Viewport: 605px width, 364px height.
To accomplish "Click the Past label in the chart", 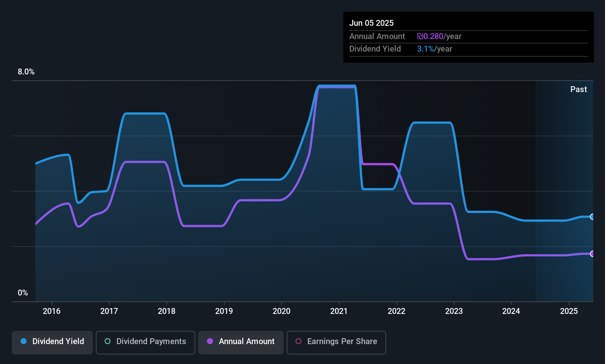I will click(578, 89).
